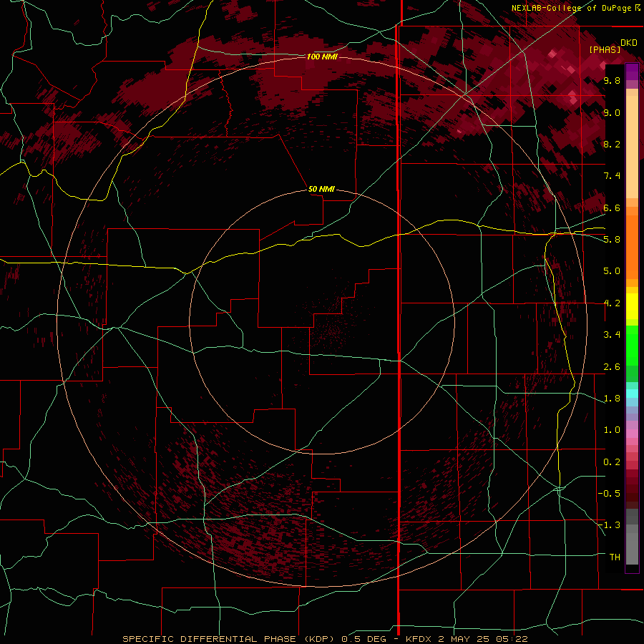
Task: Click the 6.6 scale value
Action: [612, 208]
